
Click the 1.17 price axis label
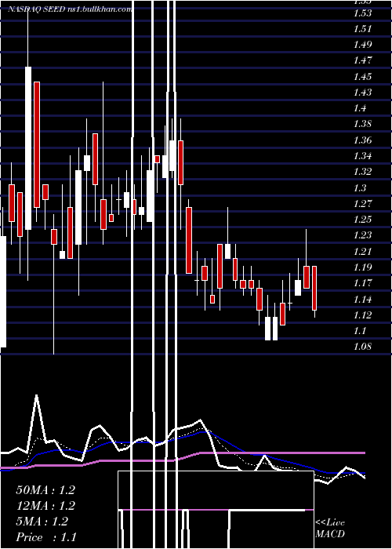pos(362,283)
